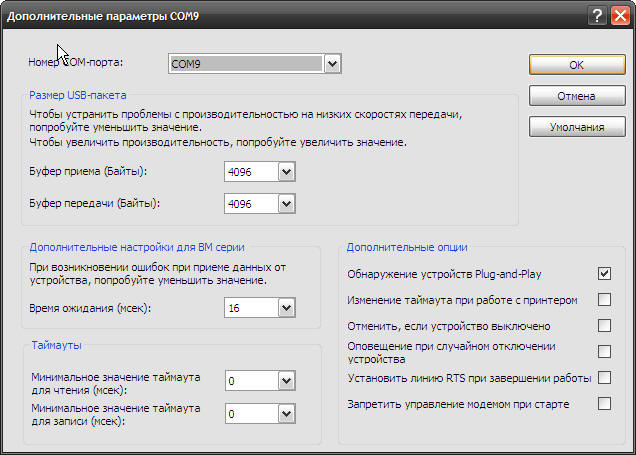Viewport: 636px width, 455px height.
Task: Enable Изменение таймаута при работе с принтером
Action: 604,299
